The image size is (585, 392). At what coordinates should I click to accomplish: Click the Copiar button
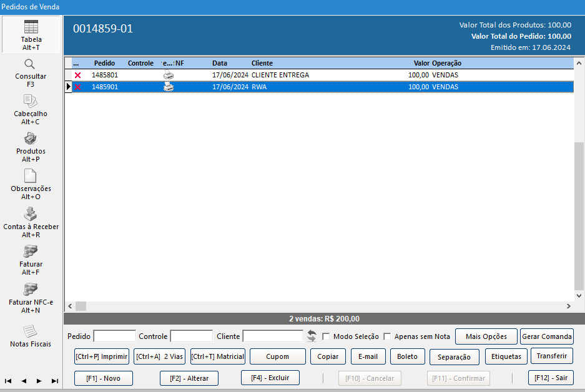328,356
